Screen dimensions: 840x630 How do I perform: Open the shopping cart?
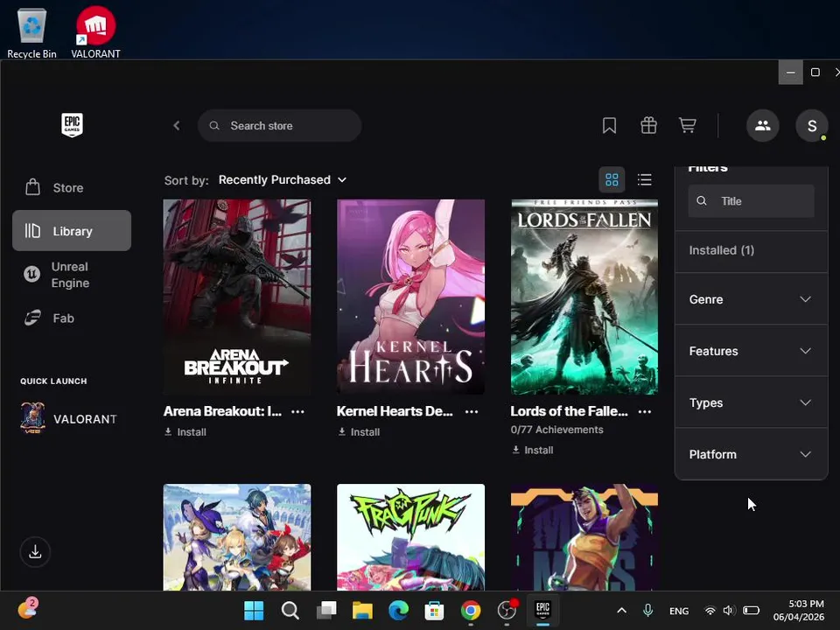(688, 125)
